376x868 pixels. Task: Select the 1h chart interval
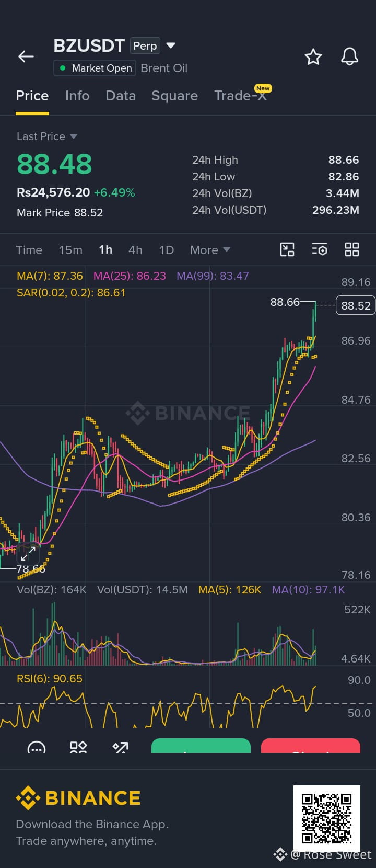click(105, 250)
